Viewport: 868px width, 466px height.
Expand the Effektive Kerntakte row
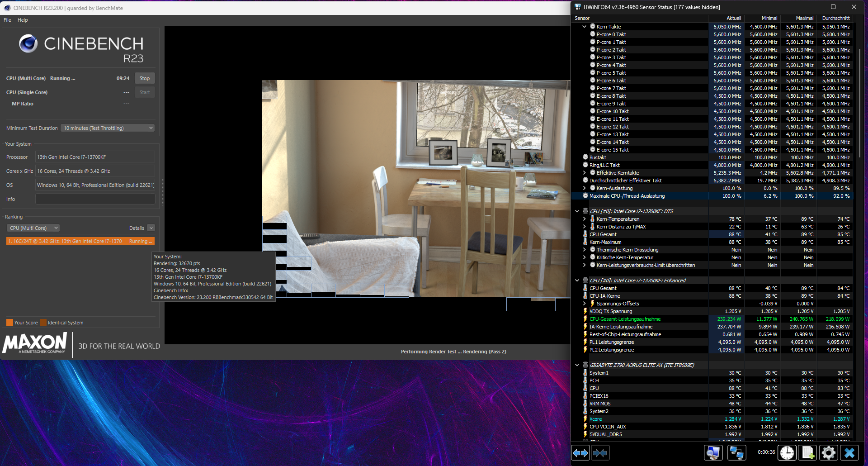584,172
